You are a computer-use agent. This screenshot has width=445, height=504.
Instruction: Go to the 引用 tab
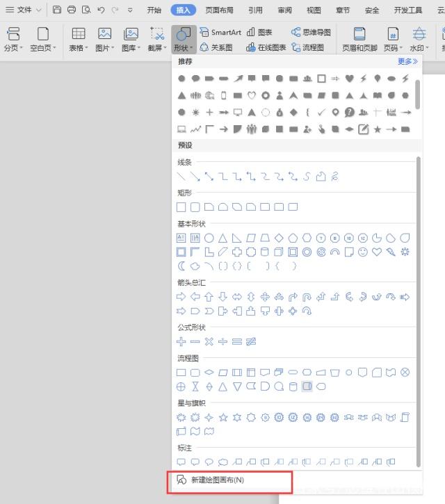[256, 10]
